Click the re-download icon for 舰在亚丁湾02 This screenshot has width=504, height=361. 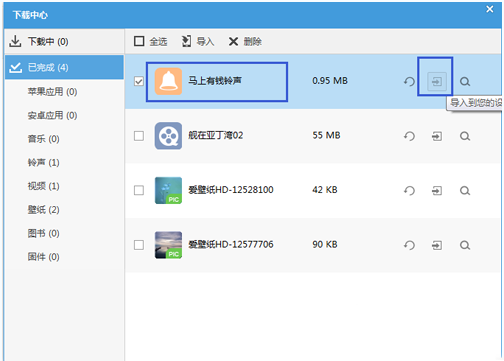point(409,136)
